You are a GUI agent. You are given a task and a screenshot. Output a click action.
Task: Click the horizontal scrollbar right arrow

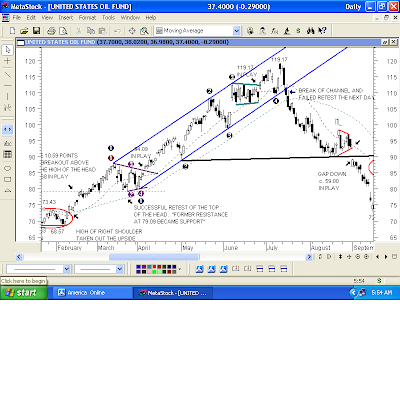click(x=309, y=257)
